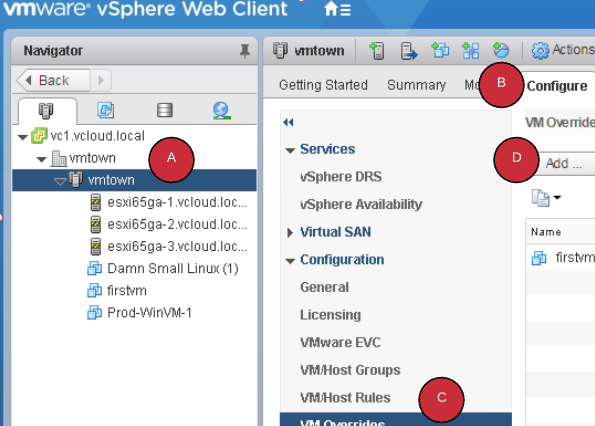
Task: Collapse the vmtown cluster node
Action: [60, 182]
